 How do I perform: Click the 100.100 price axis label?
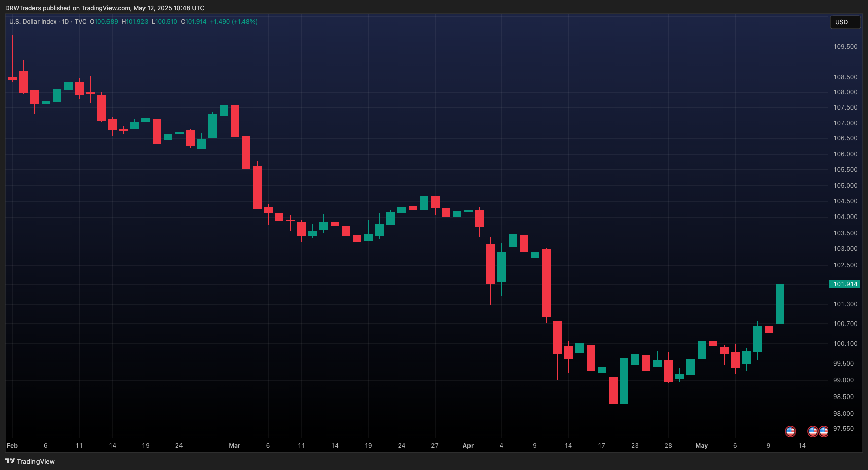(x=845, y=344)
